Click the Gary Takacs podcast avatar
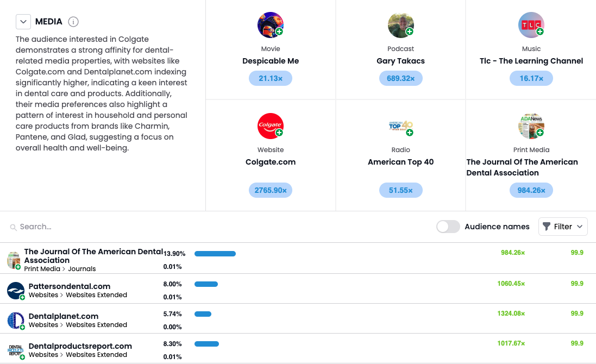Image resolution: width=596 pixels, height=364 pixels. click(x=401, y=25)
